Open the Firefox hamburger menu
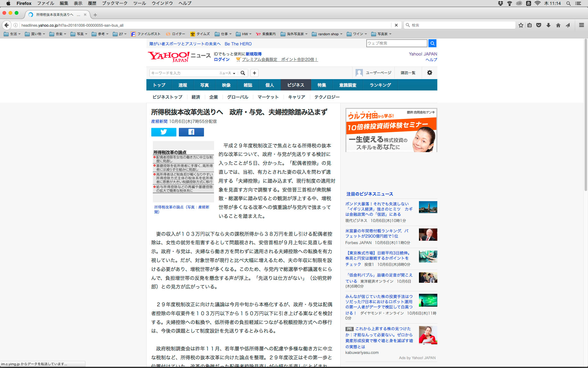 pos(581,25)
